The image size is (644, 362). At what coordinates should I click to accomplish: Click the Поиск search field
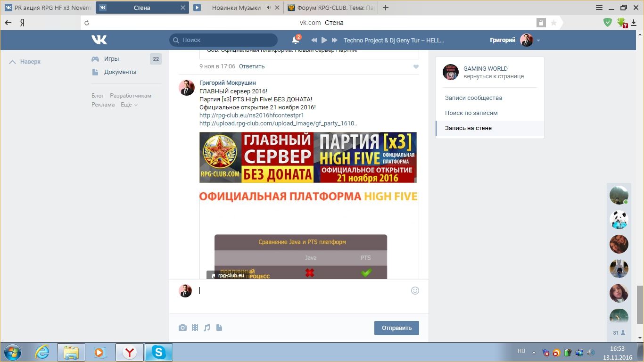click(x=223, y=40)
